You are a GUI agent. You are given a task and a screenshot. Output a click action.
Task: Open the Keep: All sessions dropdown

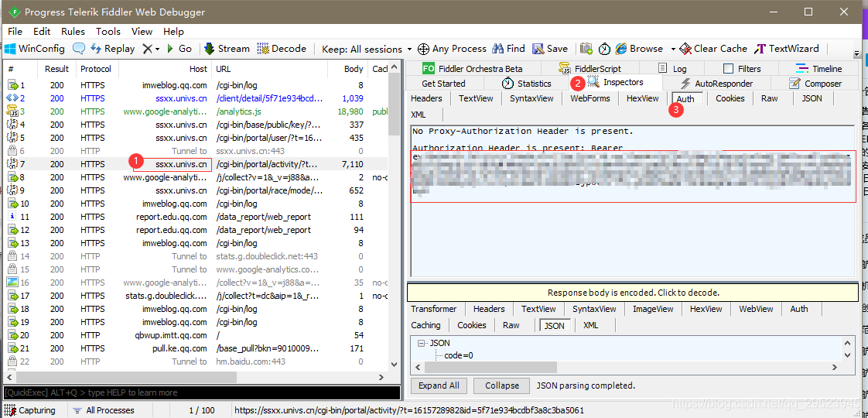(x=367, y=49)
